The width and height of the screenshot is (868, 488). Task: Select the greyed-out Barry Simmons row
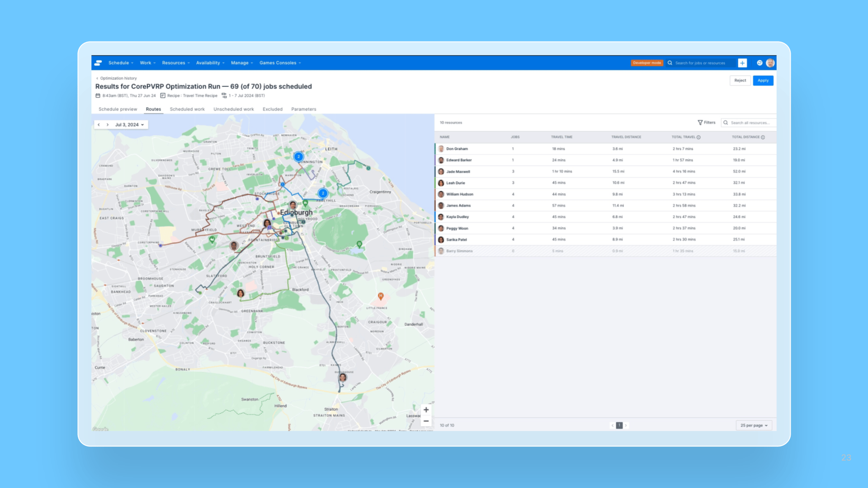(606, 251)
